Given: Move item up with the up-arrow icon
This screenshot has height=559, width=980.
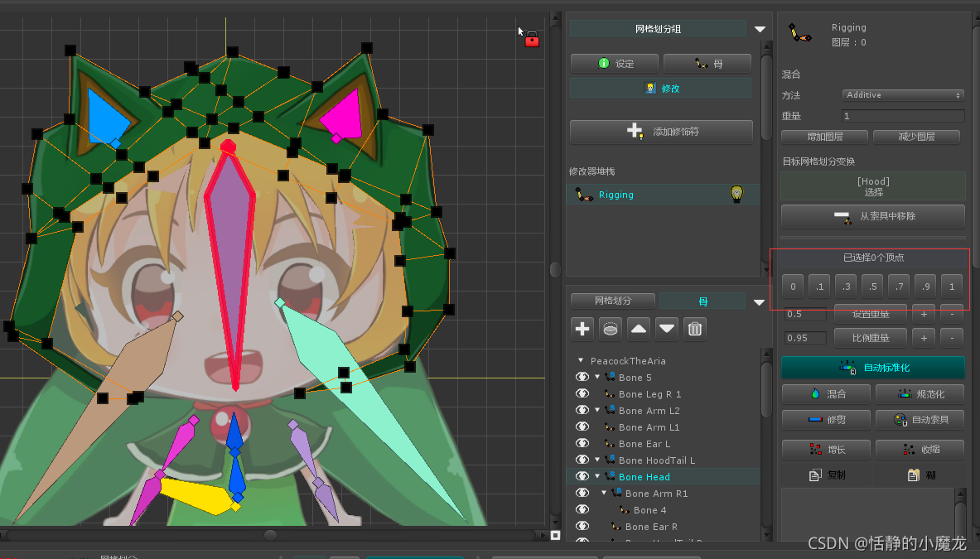Looking at the screenshot, I should pos(639,329).
